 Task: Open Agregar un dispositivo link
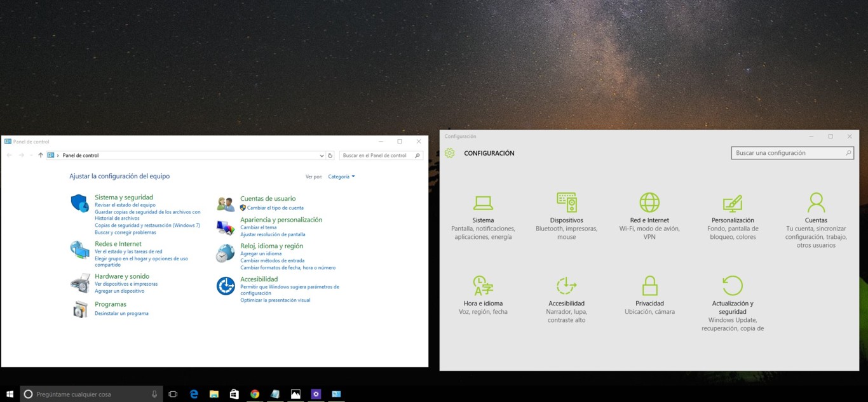coord(119,291)
